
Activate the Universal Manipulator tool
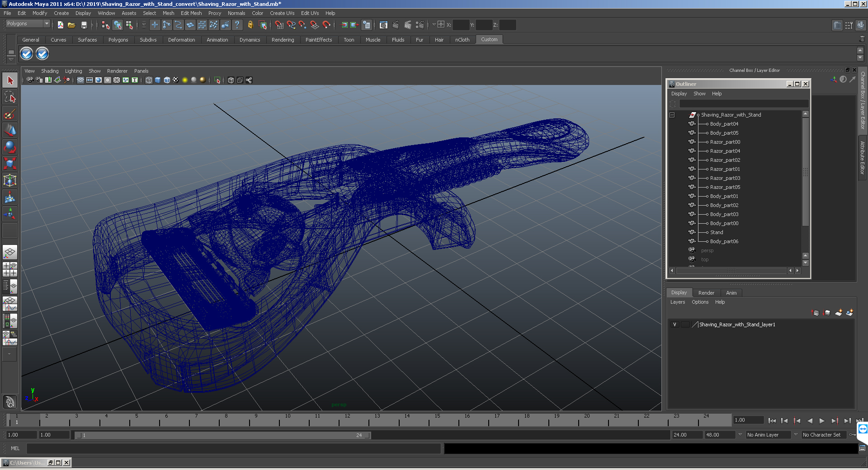click(10, 180)
